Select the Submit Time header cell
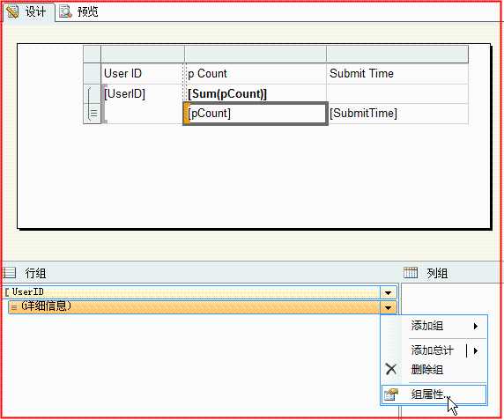Screen dimensions: 504x420 coord(397,74)
